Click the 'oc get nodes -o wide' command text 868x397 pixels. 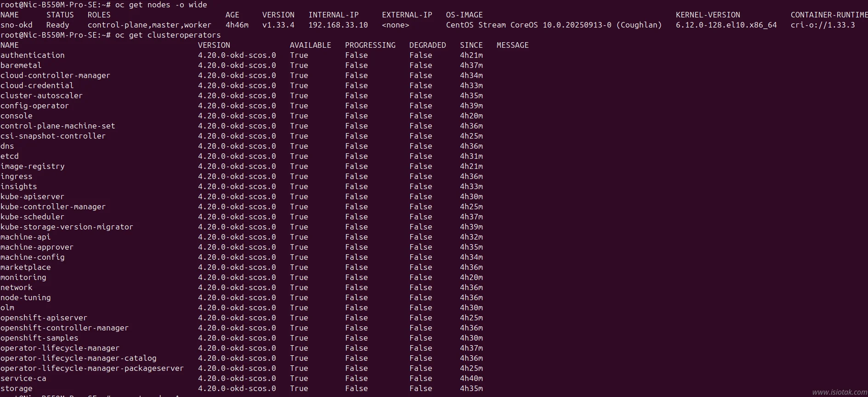[161, 5]
